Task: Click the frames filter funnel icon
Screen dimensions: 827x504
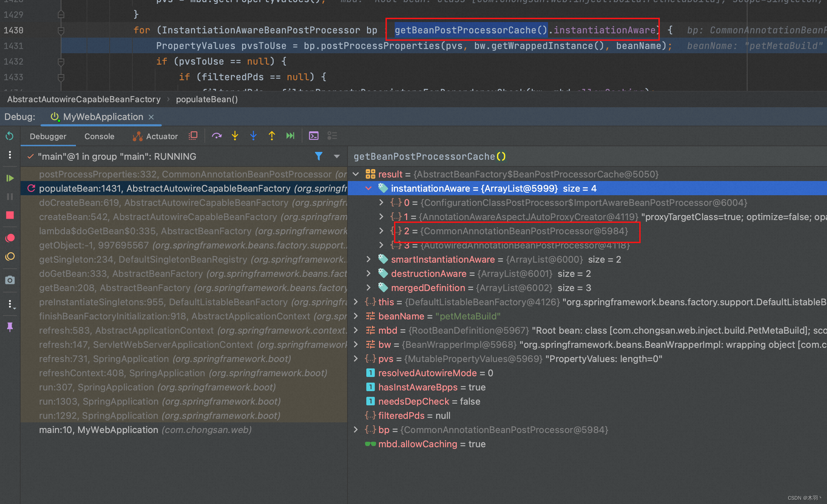Action: point(319,156)
